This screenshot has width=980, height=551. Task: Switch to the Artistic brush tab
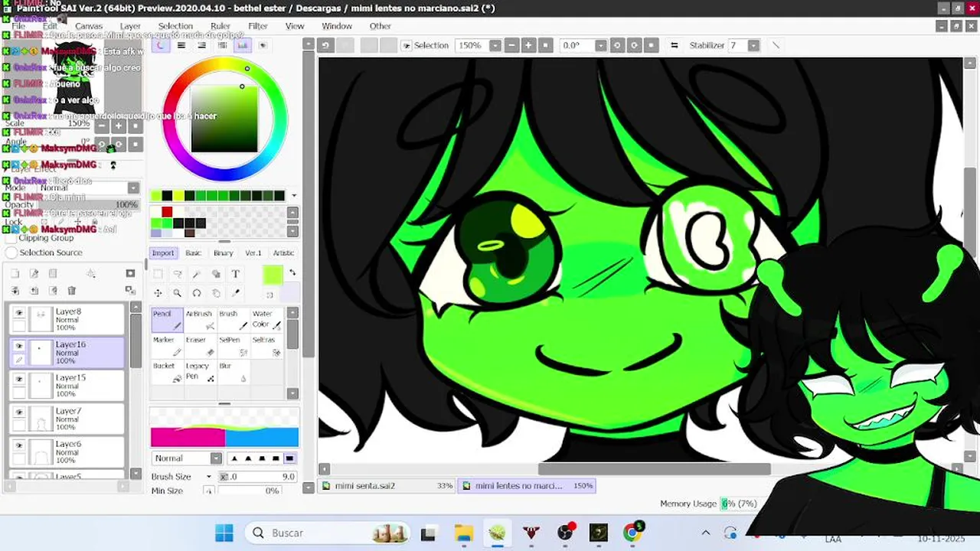pos(283,253)
